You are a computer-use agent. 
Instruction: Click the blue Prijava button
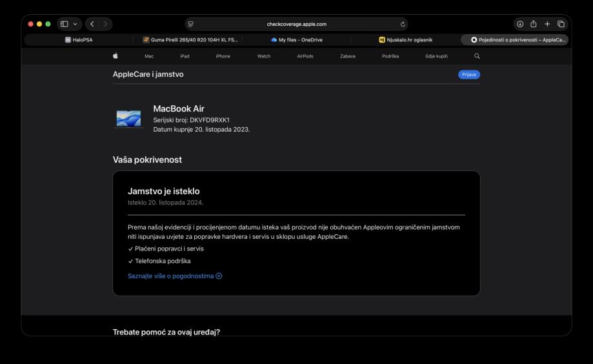469,74
